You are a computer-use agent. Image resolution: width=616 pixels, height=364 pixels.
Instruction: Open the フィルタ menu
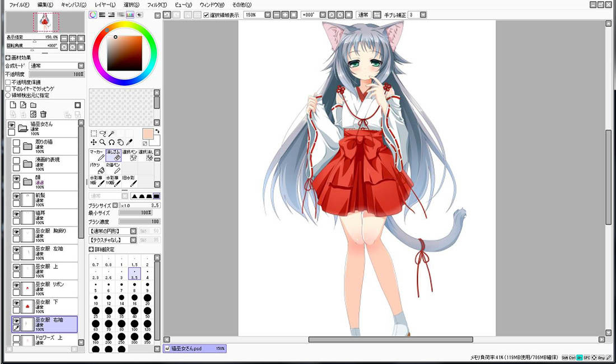click(x=156, y=4)
